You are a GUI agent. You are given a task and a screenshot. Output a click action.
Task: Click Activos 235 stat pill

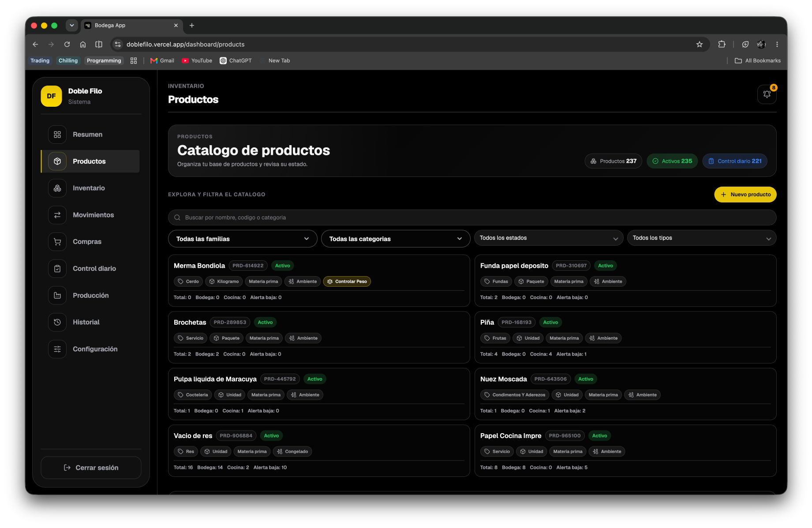672,161
